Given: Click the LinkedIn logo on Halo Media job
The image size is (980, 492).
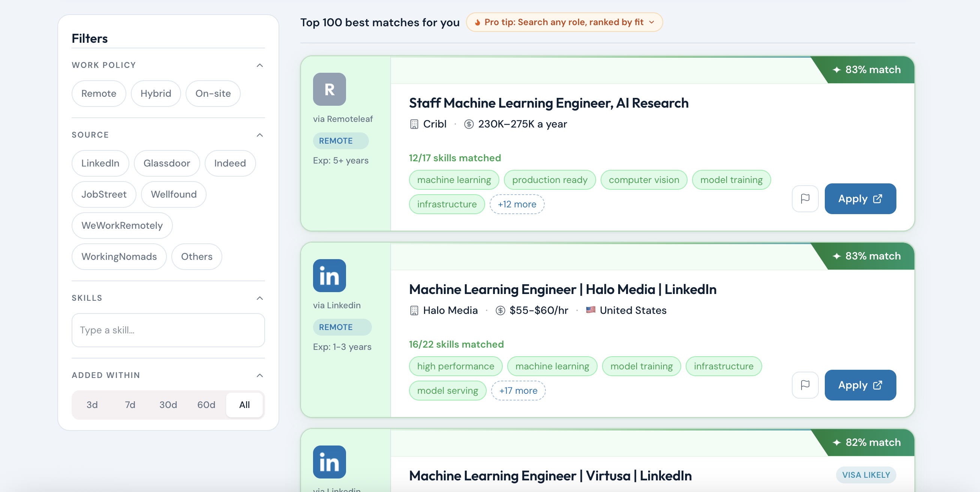Looking at the screenshot, I should pos(329,276).
